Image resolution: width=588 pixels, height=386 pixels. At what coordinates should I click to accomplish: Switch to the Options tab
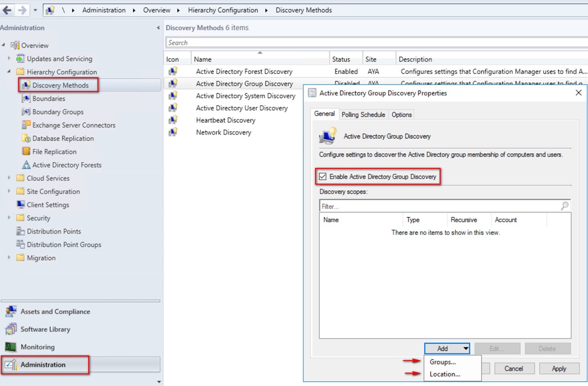402,114
